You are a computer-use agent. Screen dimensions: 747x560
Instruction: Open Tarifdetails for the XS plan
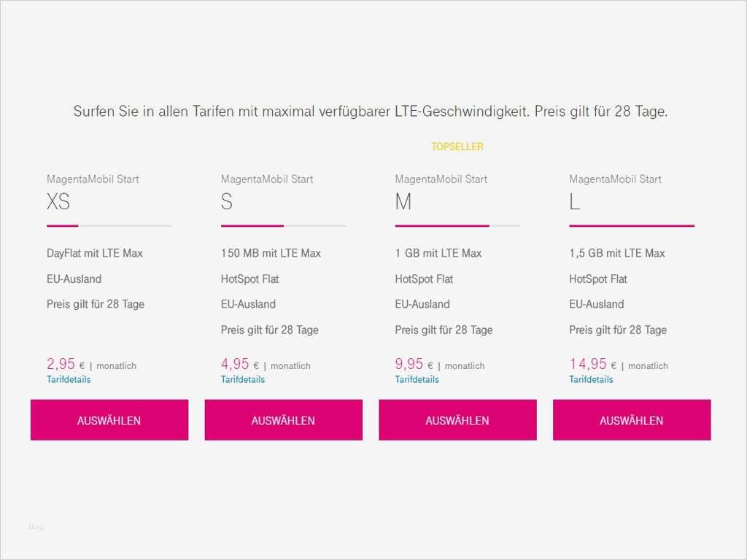tap(69, 380)
